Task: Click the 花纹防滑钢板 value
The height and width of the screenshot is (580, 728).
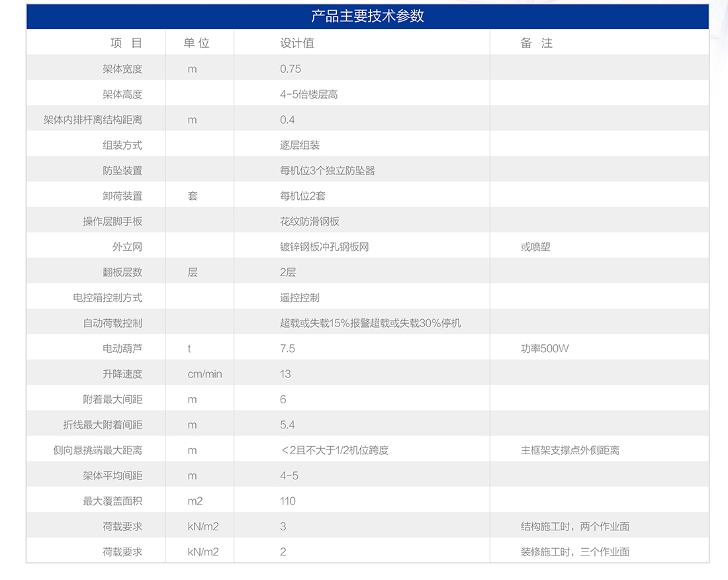Action: (x=309, y=221)
